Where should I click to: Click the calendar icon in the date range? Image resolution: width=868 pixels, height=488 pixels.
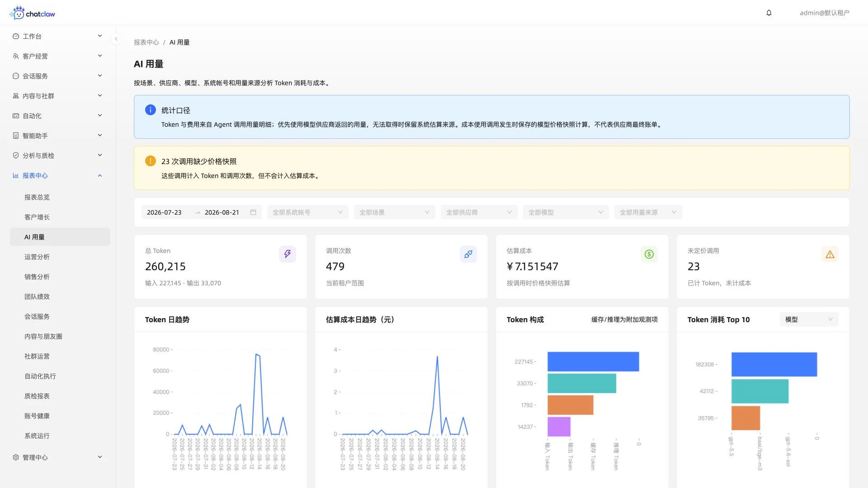point(253,212)
